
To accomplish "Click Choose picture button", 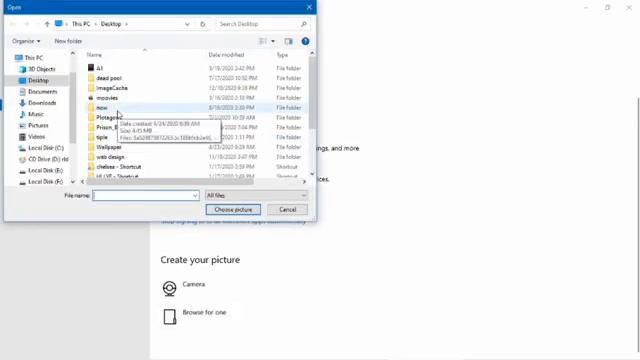I will pos(233,210).
